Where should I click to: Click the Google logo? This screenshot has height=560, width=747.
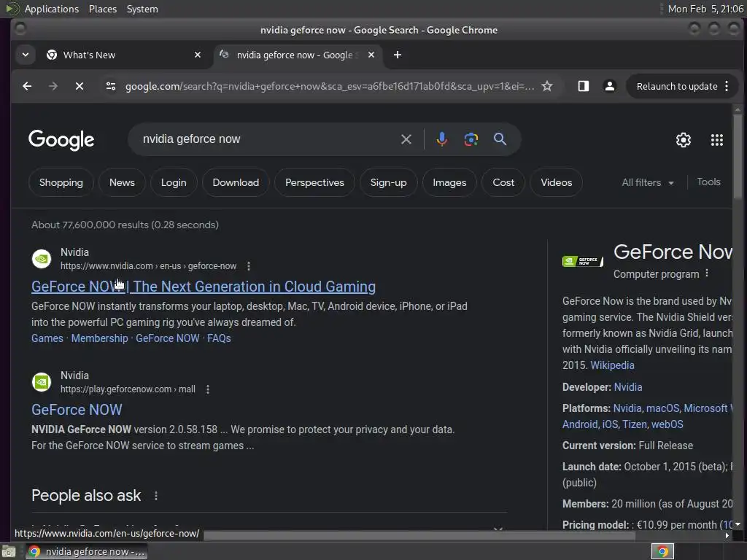(x=61, y=140)
